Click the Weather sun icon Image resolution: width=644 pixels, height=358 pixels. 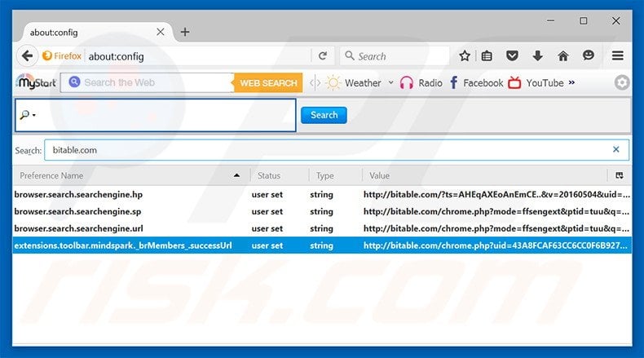[x=333, y=83]
